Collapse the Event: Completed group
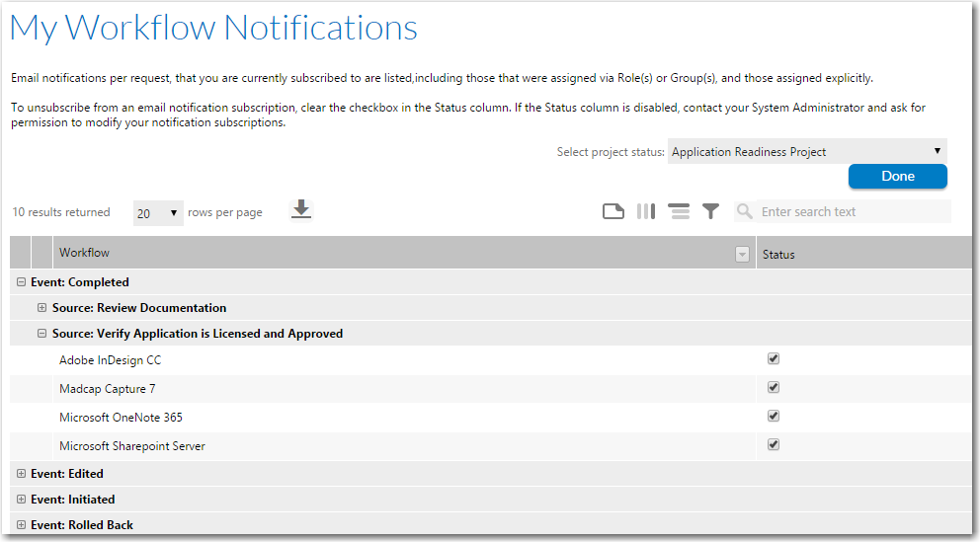Image resolution: width=980 pixels, height=542 pixels. tap(21, 282)
